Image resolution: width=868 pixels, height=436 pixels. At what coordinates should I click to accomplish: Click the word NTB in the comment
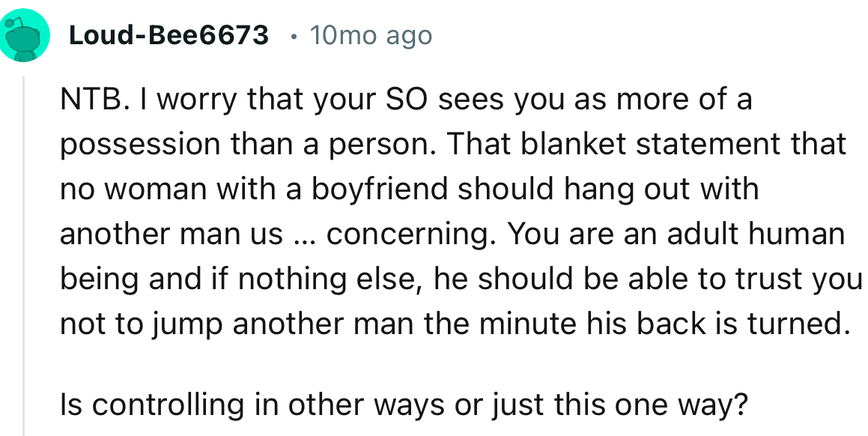(85, 98)
